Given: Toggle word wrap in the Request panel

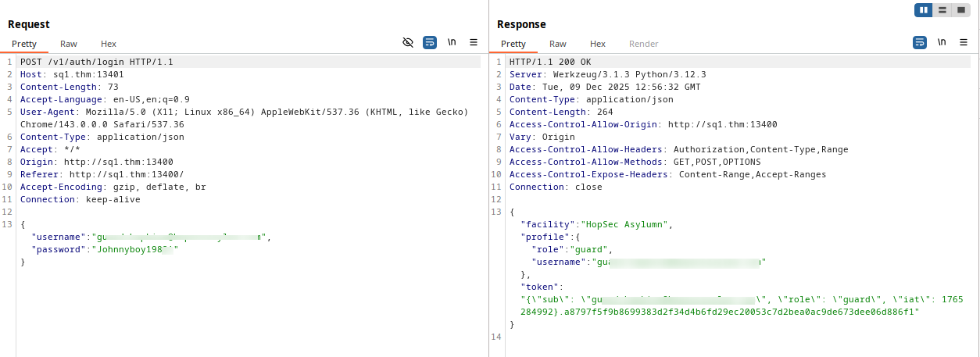Looking at the screenshot, I should coord(430,43).
